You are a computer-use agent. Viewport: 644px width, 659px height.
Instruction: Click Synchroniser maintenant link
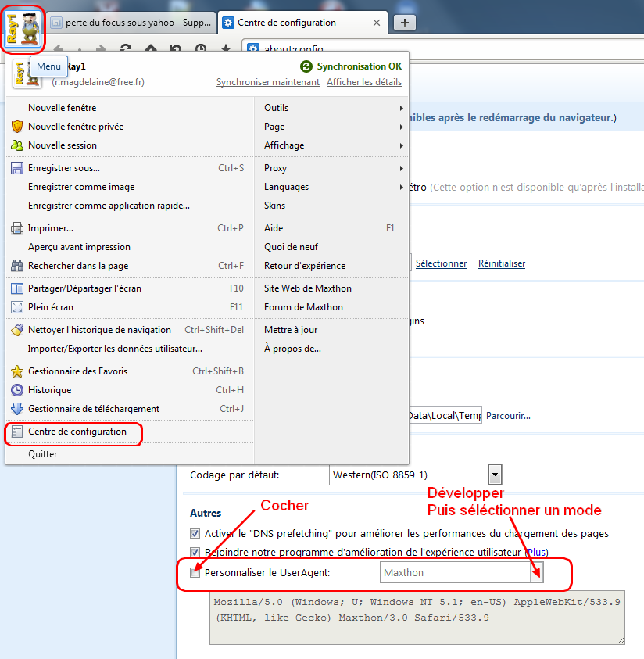(x=268, y=82)
